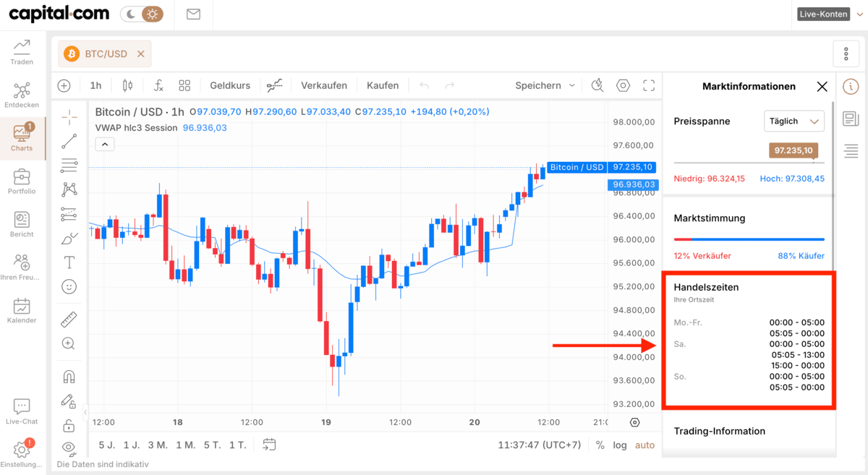Open the indicator templates grid icon
868x475 pixels.
point(184,85)
